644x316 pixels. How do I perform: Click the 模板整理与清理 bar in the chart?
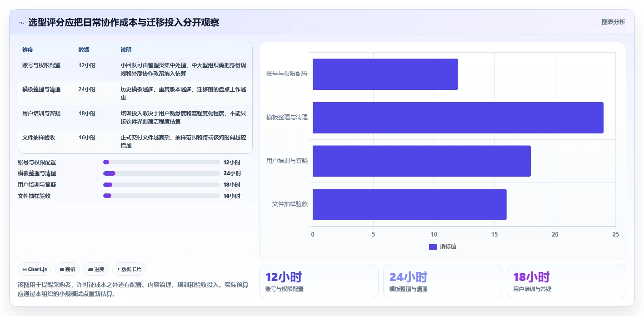[x=458, y=118]
